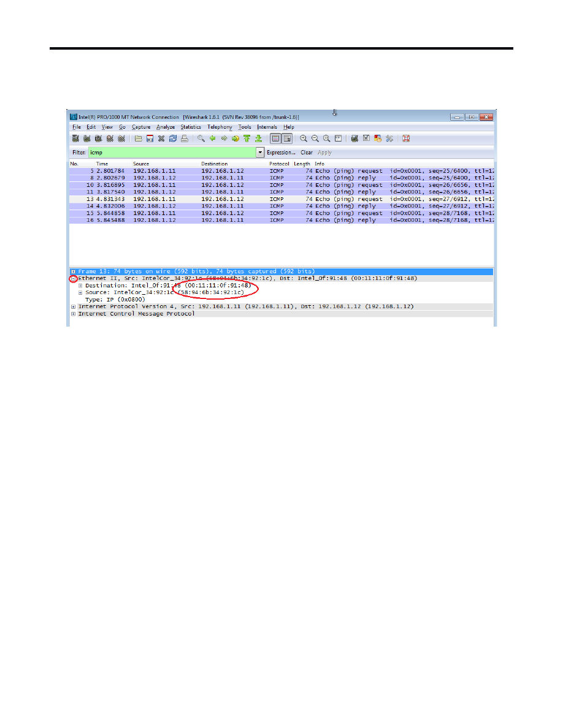Screen dimensions: 563x728
Task: Open the Internals menu
Action: (267, 127)
